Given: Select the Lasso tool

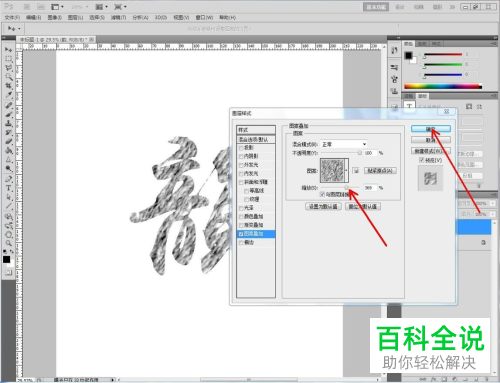Looking at the screenshot, I should 8,68.
